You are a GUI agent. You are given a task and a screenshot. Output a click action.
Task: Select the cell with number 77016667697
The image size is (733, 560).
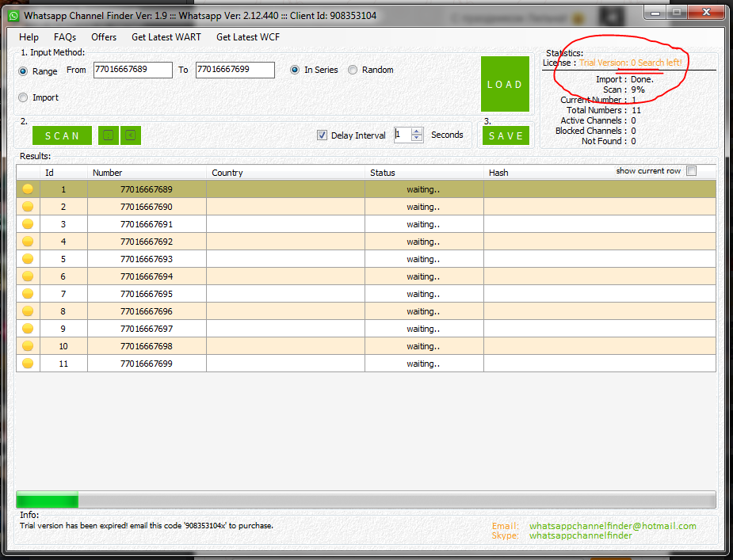coord(147,329)
